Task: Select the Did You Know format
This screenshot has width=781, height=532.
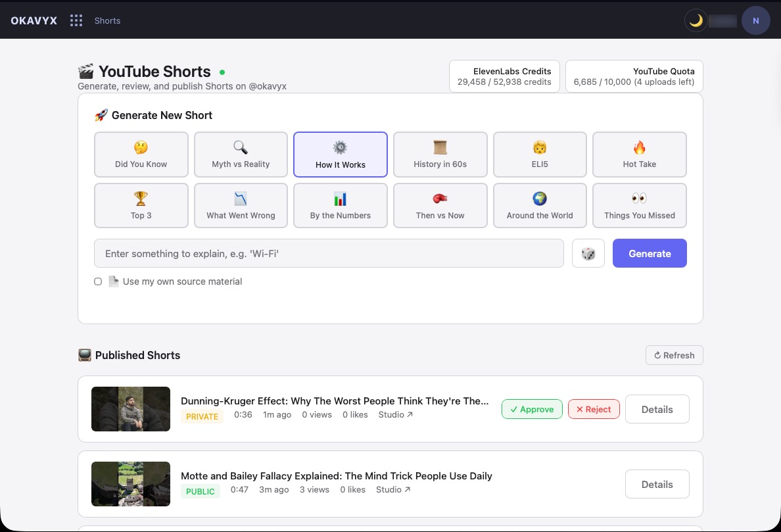Action: point(141,155)
